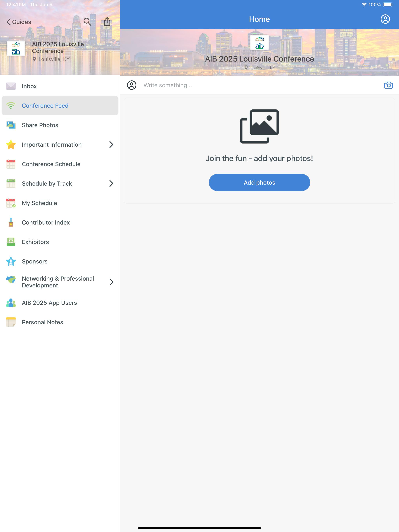Tap the Personal Notes notepad icon
Screen dimensions: 399x532
11,322
